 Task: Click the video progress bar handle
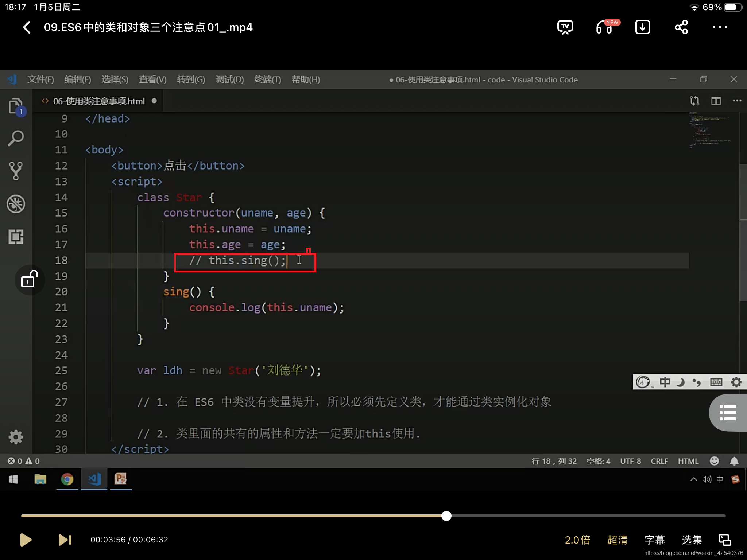446,516
